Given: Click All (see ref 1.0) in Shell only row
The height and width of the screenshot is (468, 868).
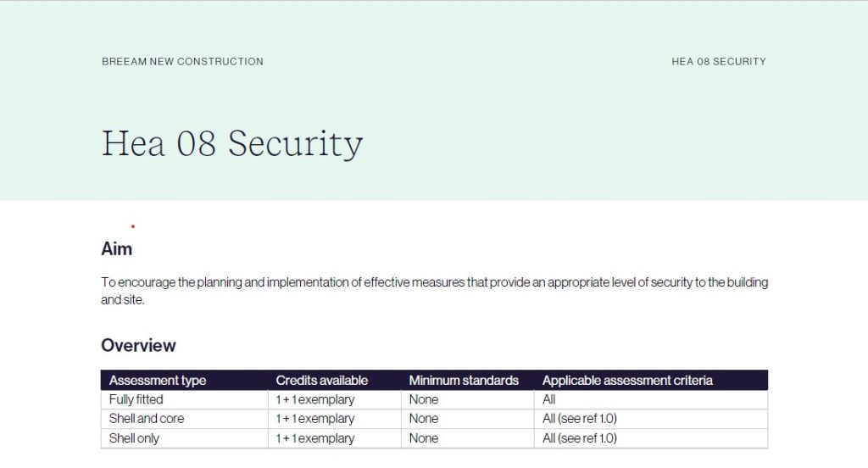Looking at the screenshot, I should tap(650, 438).
